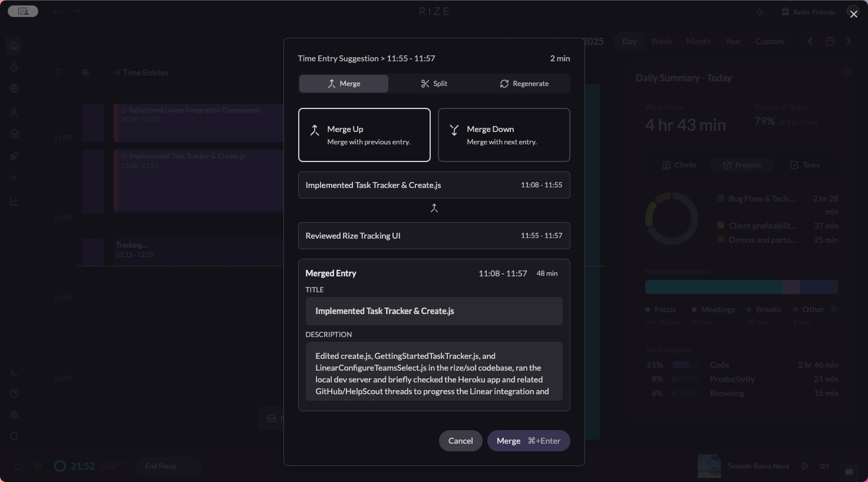
Task: Open the Settings gear in the left sidebar
Action: (14, 415)
